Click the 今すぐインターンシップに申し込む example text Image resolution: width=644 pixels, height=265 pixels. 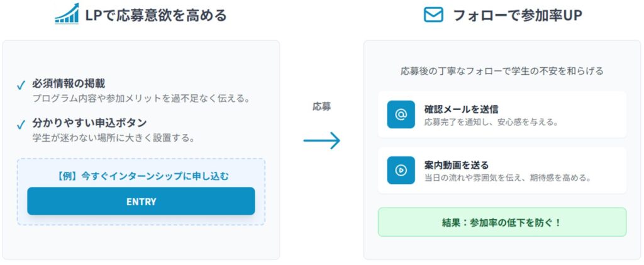click(141, 176)
